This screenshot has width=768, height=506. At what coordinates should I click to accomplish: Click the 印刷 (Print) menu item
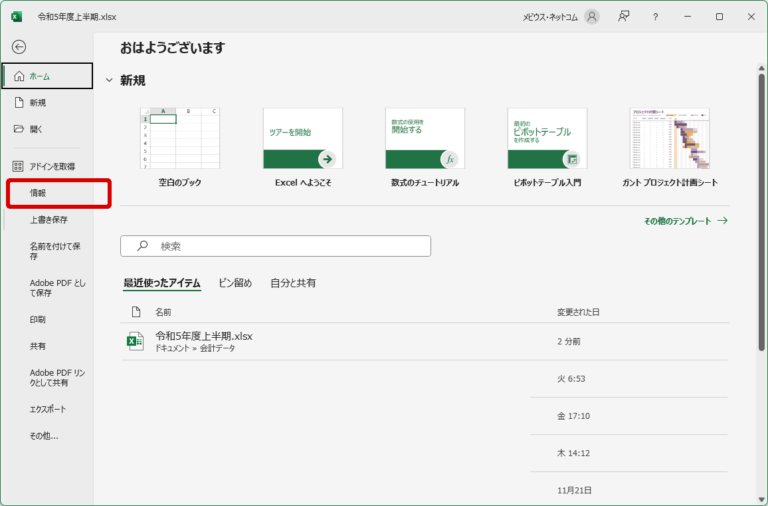(38, 320)
